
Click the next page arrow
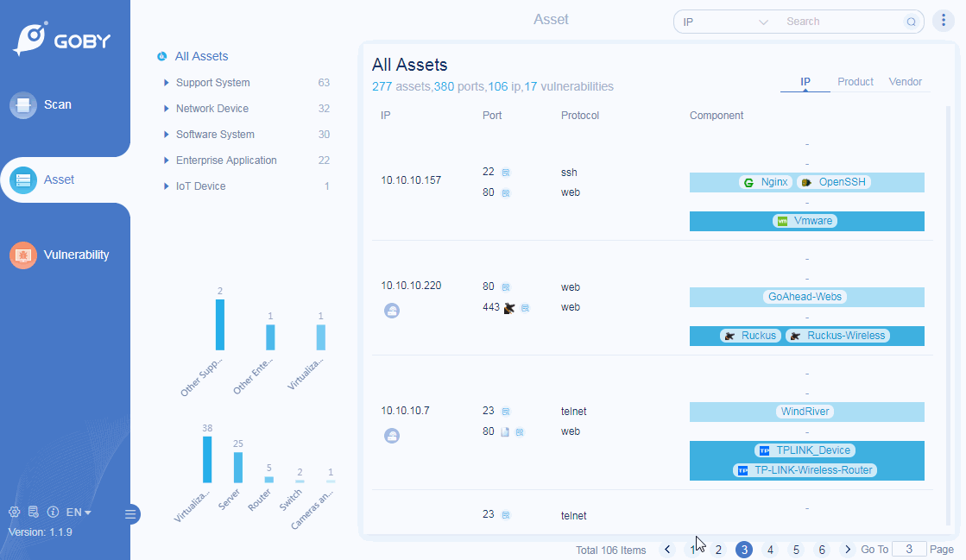tap(848, 550)
